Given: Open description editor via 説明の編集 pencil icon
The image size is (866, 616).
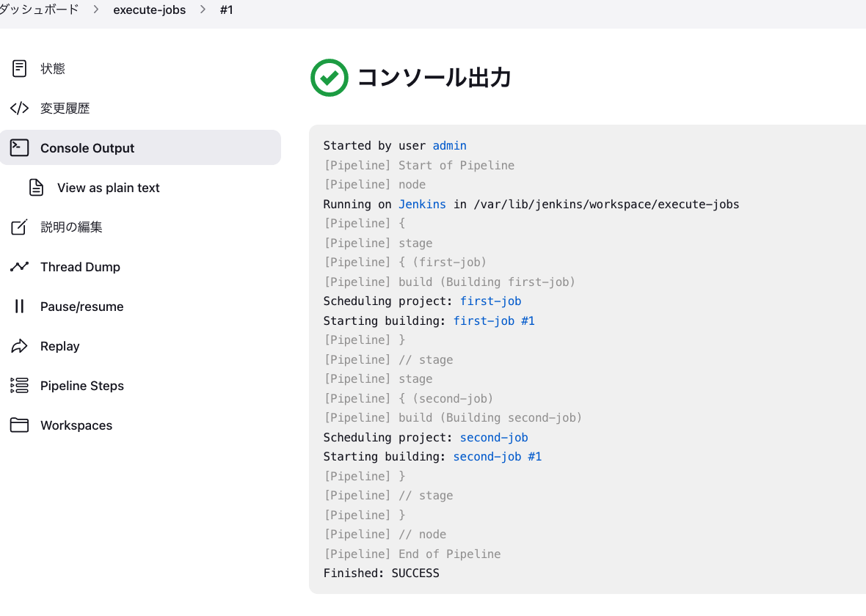Looking at the screenshot, I should [20, 227].
